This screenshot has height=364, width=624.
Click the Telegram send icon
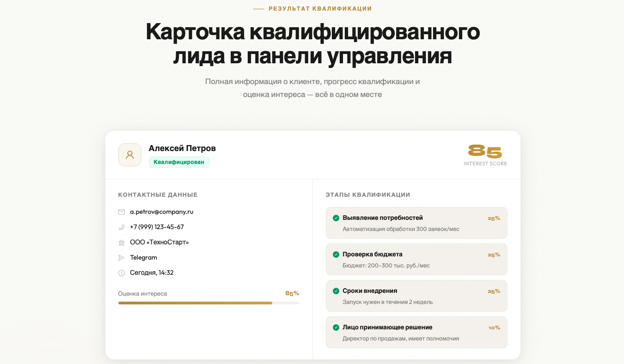point(122,257)
